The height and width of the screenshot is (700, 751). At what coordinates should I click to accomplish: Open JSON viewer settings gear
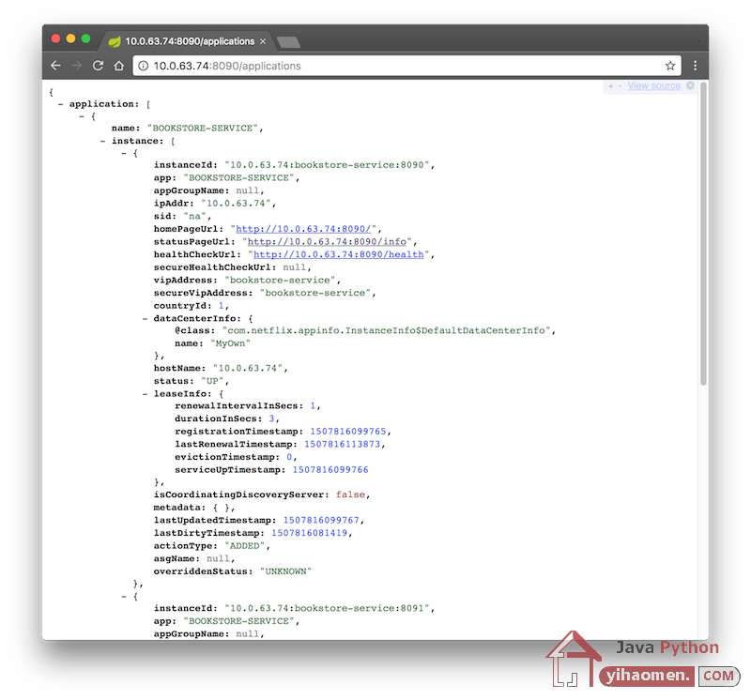tap(691, 86)
